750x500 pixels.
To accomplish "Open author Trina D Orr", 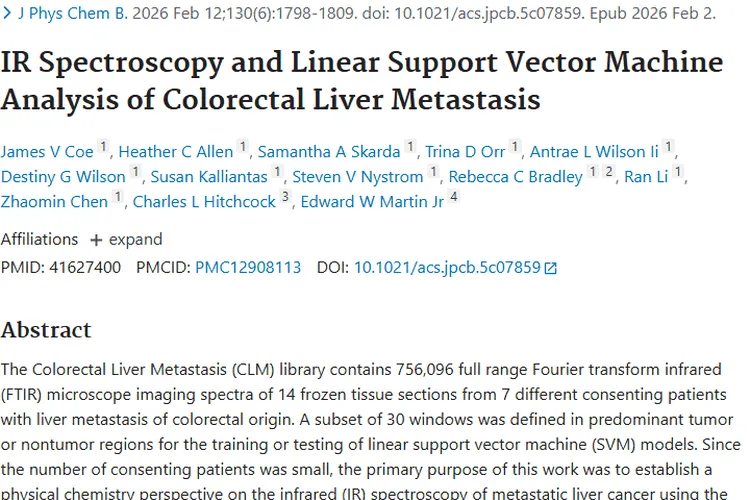I will point(465,152).
